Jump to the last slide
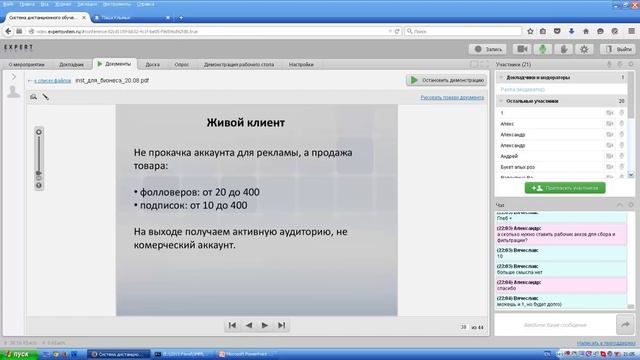 (282, 325)
